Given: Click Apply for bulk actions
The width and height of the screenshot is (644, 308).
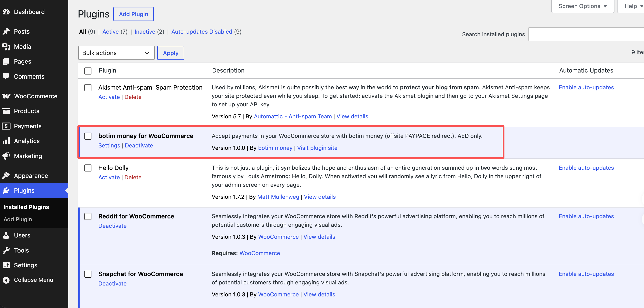Looking at the screenshot, I should [x=171, y=53].
